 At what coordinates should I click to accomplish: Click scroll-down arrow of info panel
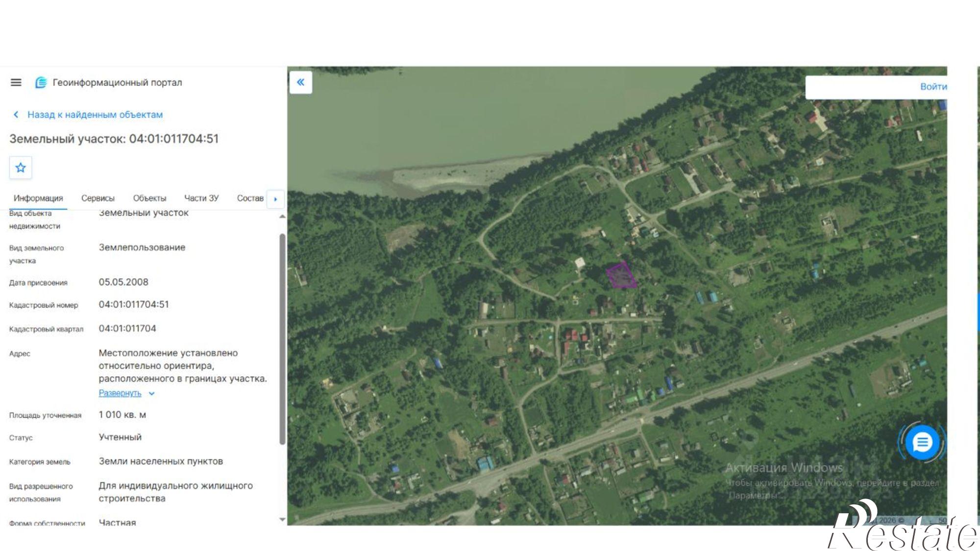[282, 519]
